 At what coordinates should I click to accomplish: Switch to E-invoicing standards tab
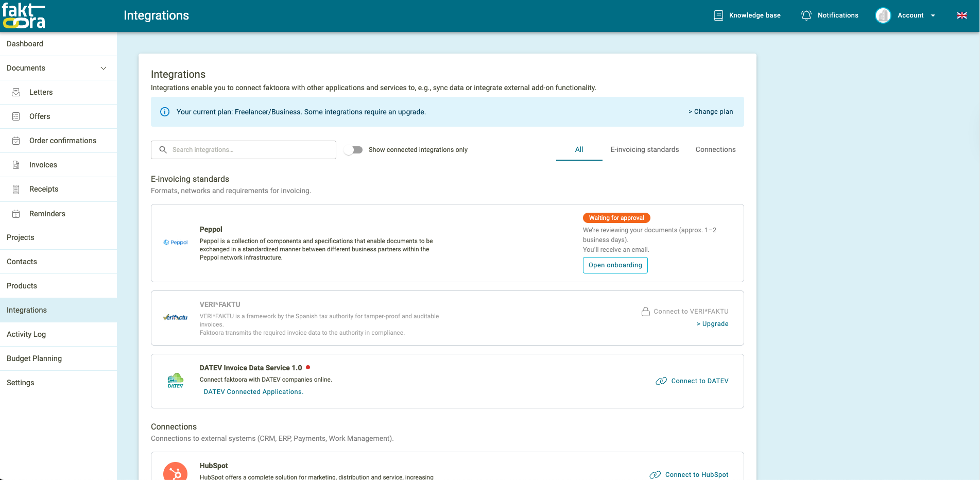(644, 150)
